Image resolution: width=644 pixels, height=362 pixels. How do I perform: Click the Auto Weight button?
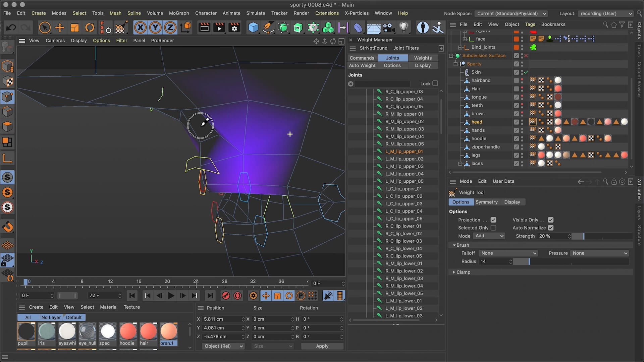[x=362, y=65]
